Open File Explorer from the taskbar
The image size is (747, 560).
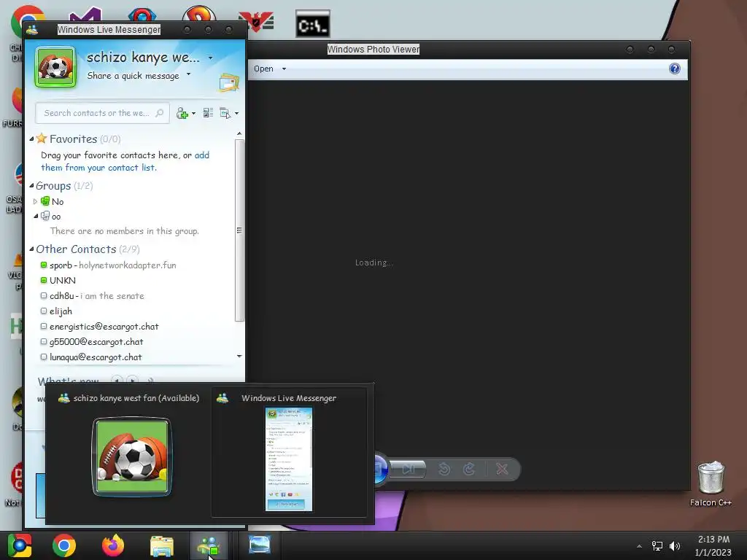162,545
